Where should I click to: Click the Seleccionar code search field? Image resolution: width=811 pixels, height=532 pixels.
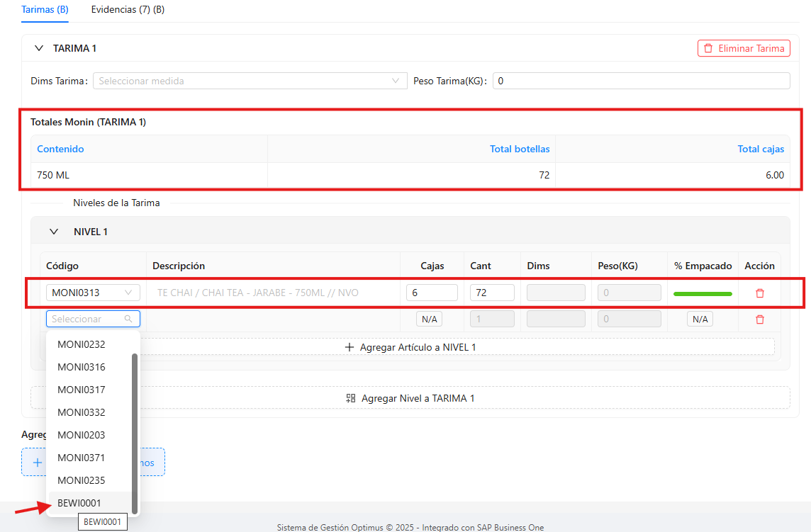coord(93,319)
